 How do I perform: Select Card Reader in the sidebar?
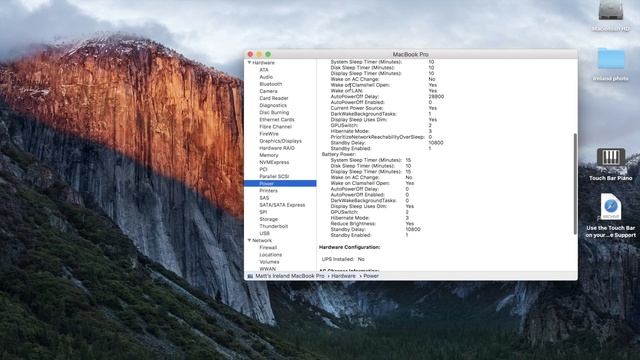coord(273,98)
